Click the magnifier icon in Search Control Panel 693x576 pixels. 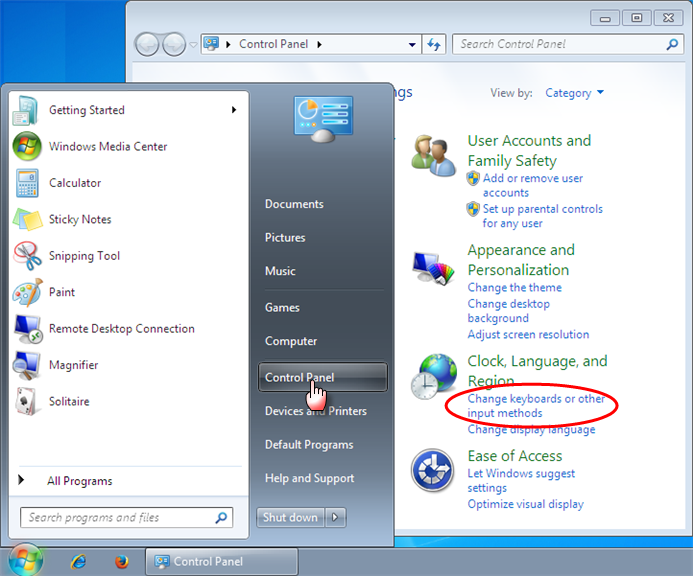click(x=672, y=44)
